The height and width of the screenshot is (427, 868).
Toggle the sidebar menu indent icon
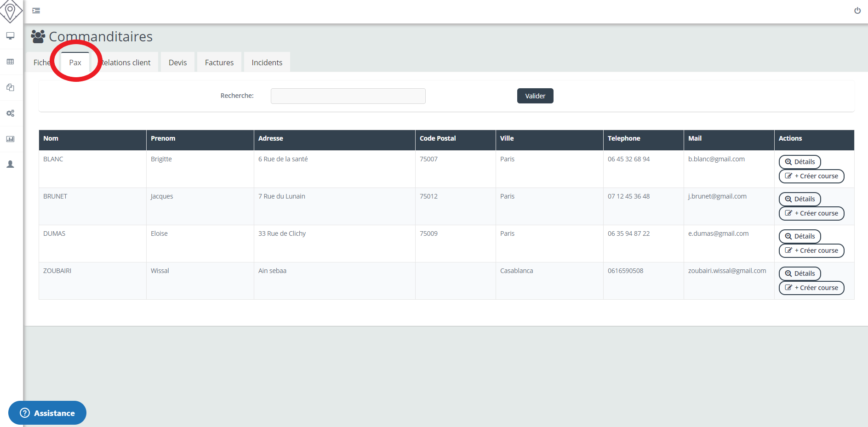[36, 11]
